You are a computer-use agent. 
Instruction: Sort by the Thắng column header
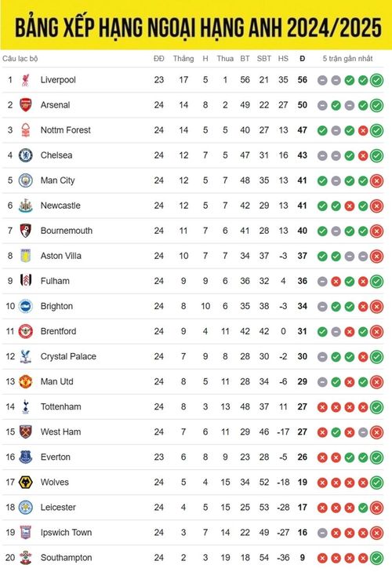pos(183,59)
